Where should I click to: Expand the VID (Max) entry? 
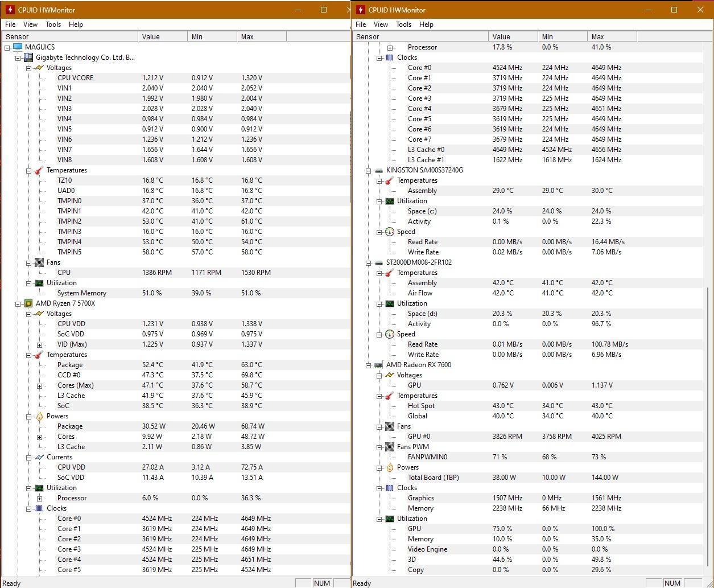pos(39,344)
